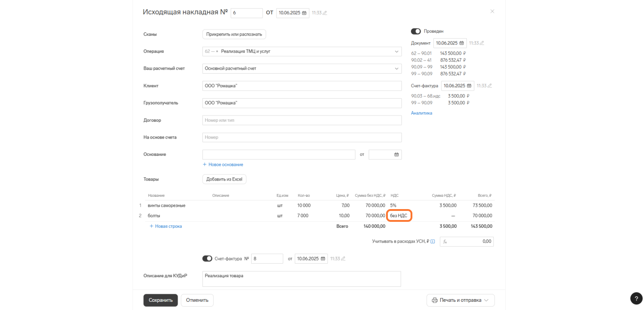Expand Печать и отправка menu
This screenshot has height=310, width=644.
coord(460,300)
